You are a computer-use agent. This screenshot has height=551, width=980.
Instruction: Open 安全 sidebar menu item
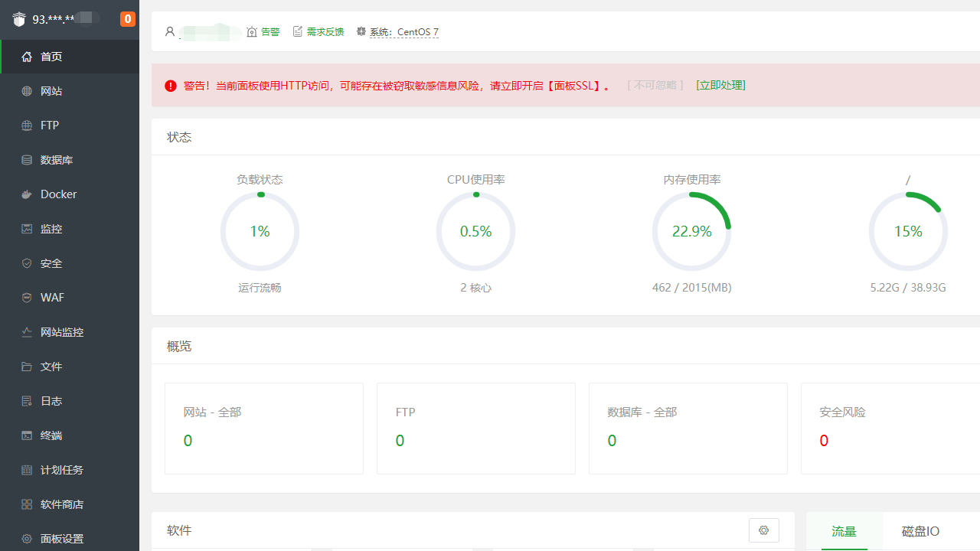pos(70,263)
